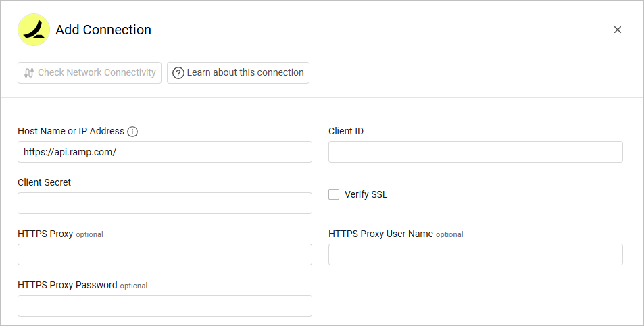Click into the Client ID field

475,152
